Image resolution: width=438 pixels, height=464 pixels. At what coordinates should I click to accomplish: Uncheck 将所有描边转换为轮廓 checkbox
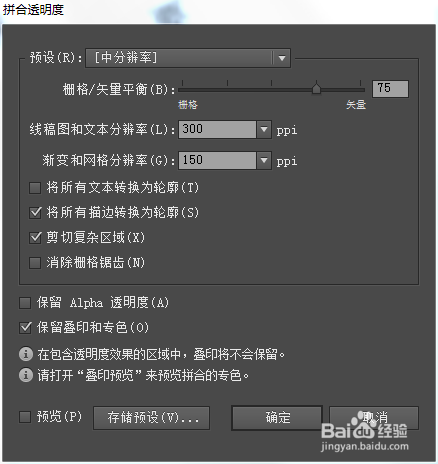click(35, 212)
